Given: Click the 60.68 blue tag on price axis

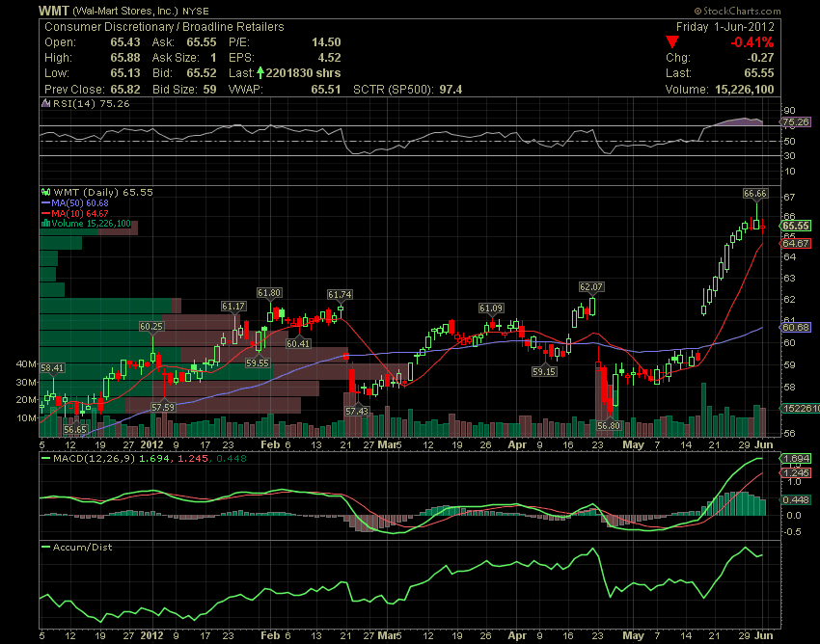Looking at the screenshot, I should [796, 327].
